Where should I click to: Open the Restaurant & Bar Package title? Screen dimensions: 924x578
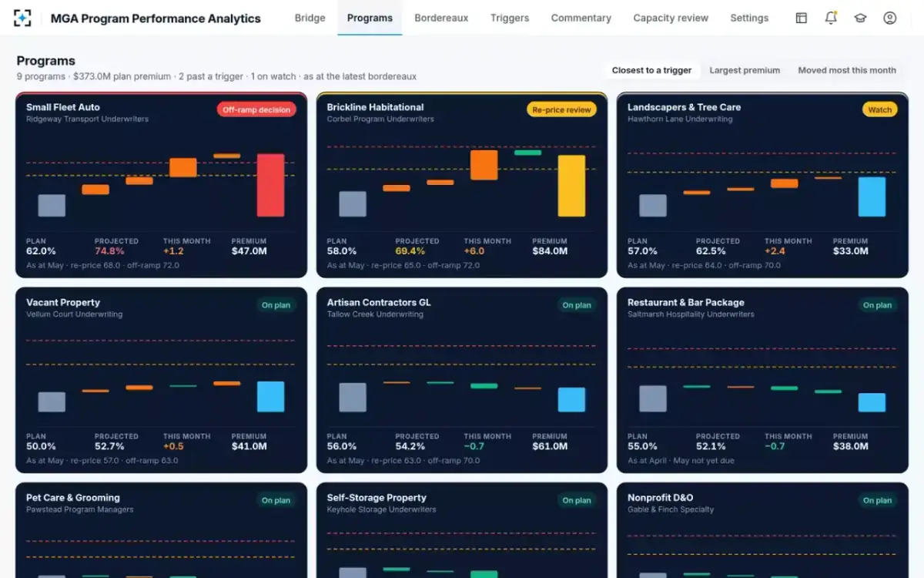pos(686,302)
